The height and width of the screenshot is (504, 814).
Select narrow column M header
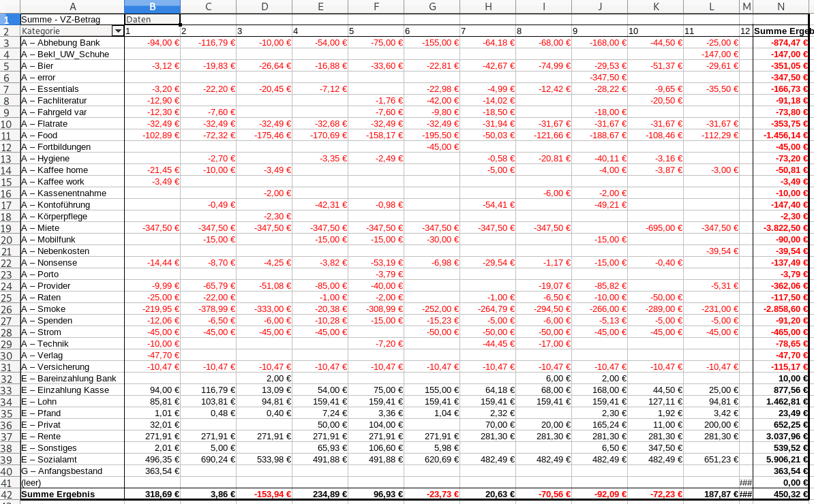point(747,7)
